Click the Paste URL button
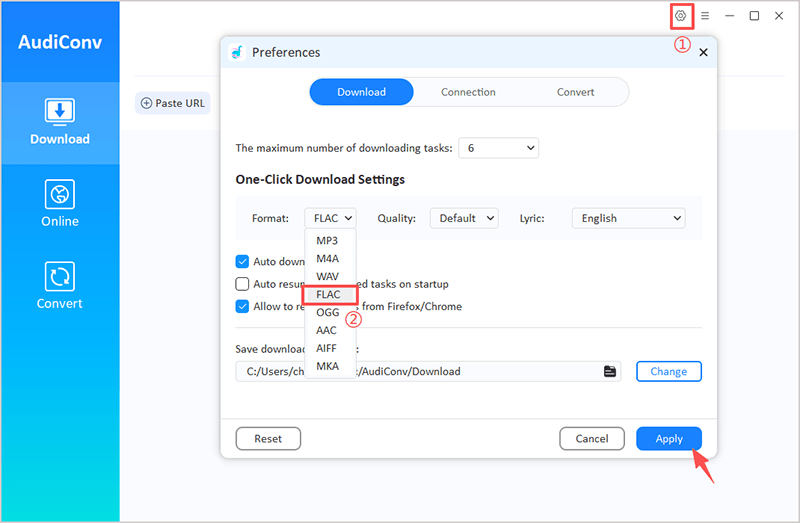 (x=173, y=103)
